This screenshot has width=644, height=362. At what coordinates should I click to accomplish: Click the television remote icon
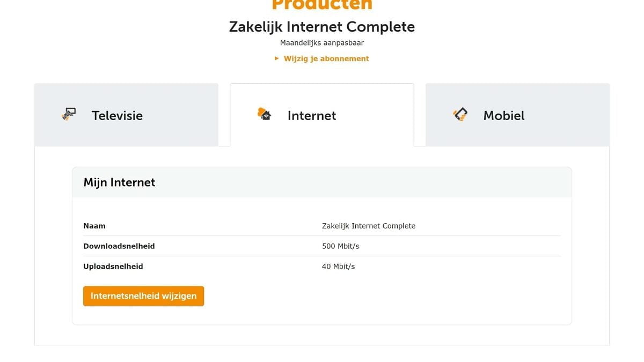(x=69, y=114)
